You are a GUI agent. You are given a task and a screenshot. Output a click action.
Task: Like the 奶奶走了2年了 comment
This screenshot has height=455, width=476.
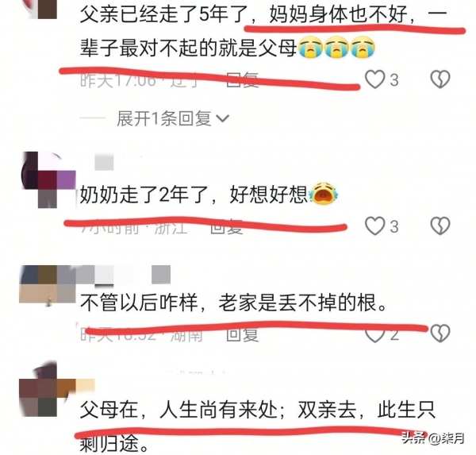click(375, 226)
